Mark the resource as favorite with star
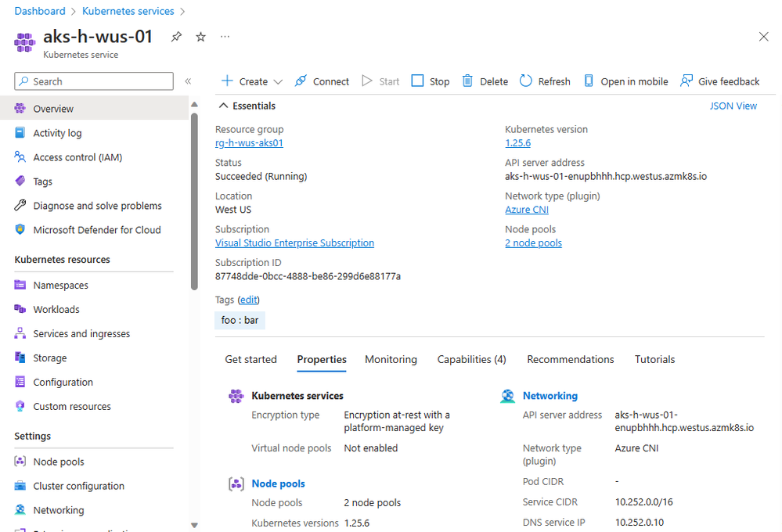The image size is (782, 532). coord(200,37)
